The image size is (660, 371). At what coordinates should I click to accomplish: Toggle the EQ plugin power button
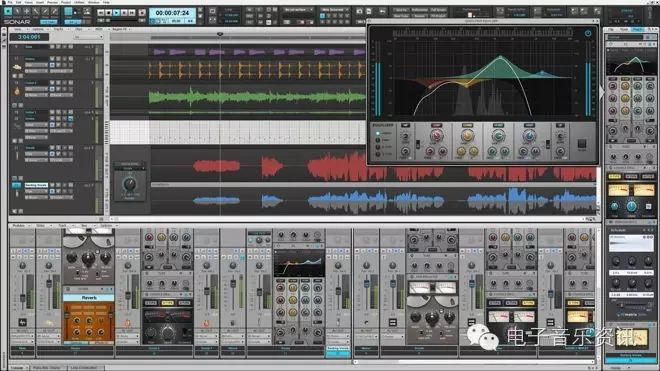[x=588, y=33]
